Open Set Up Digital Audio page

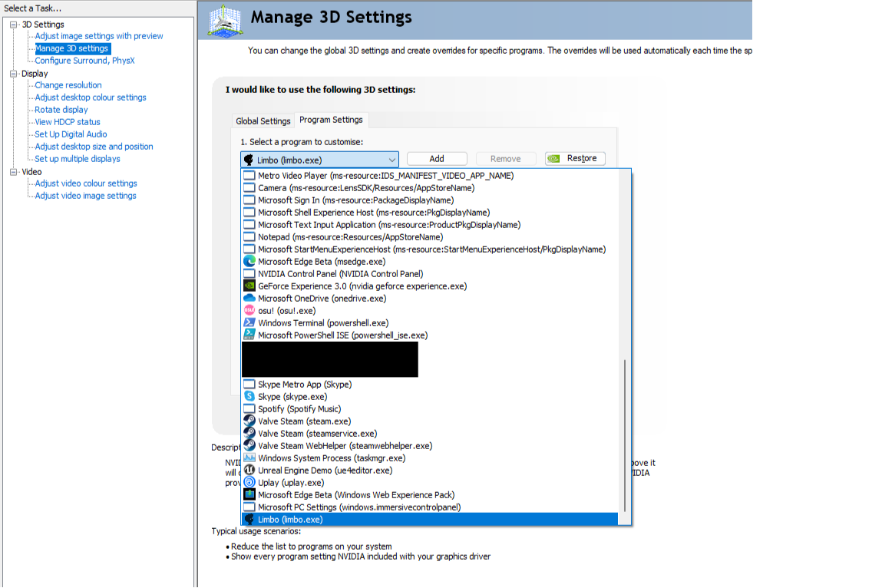coord(71,134)
